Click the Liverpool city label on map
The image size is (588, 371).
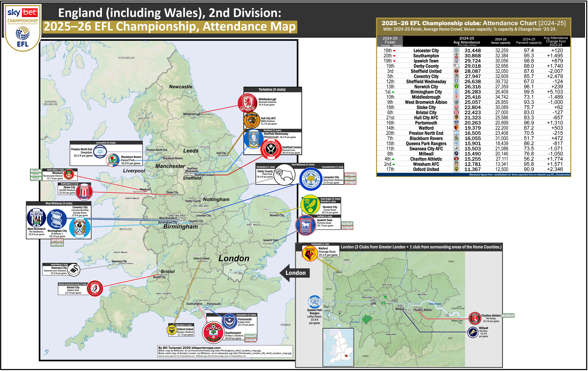click(134, 171)
